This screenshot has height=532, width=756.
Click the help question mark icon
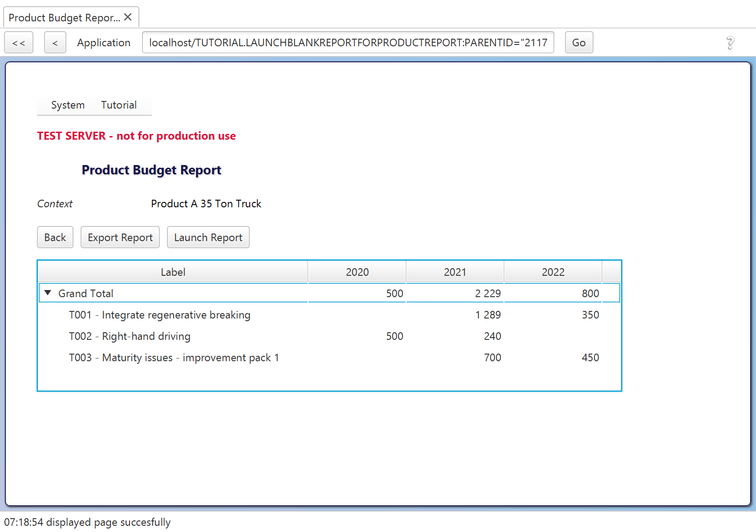pyautogui.click(x=730, y=43)
